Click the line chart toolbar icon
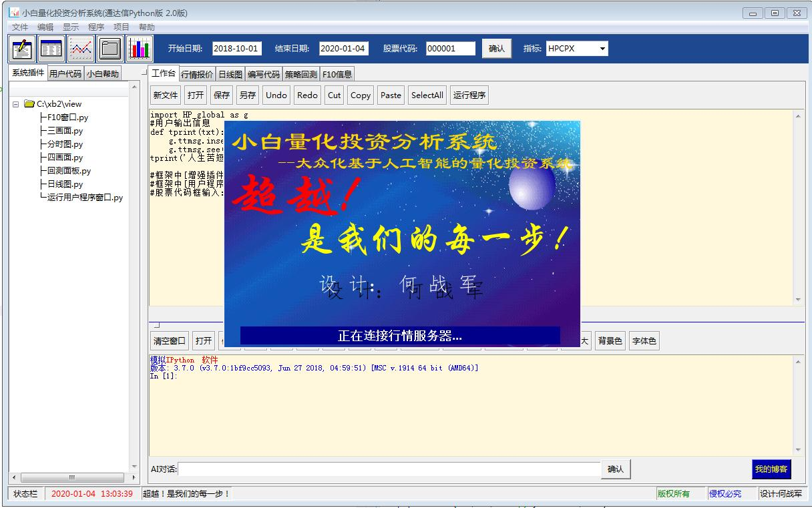812x508 pixels. tap(80, 49)
